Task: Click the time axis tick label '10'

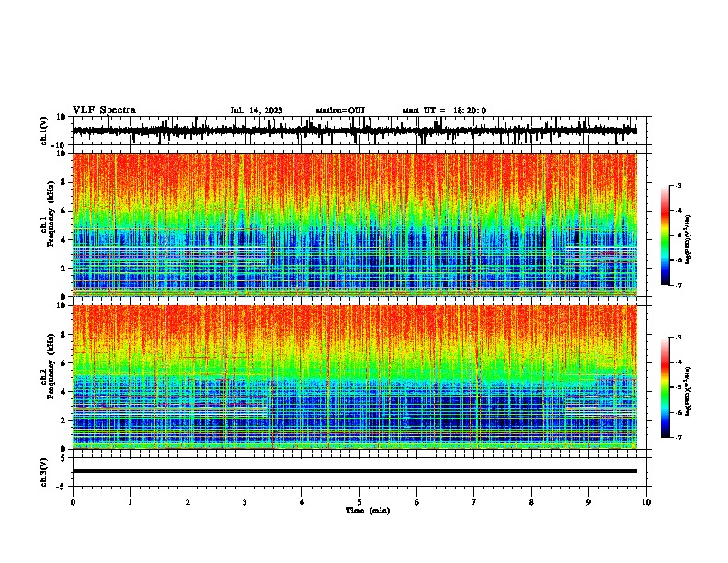Action: [x=646, y=502]
